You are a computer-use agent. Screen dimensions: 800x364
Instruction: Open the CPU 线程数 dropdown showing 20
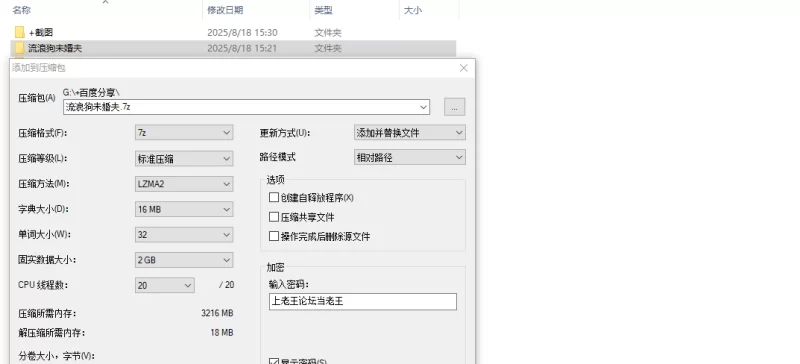pyautogui.click(x=165, y=285)
